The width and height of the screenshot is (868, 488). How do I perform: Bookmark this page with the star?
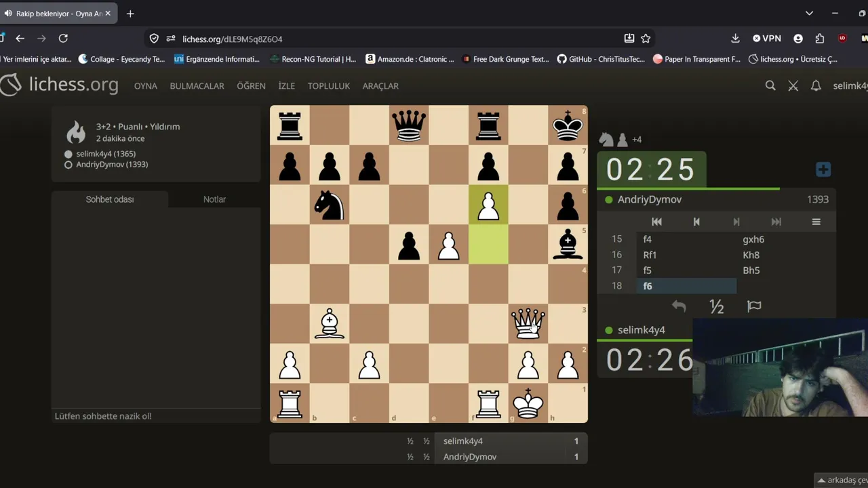click(646, 39)
